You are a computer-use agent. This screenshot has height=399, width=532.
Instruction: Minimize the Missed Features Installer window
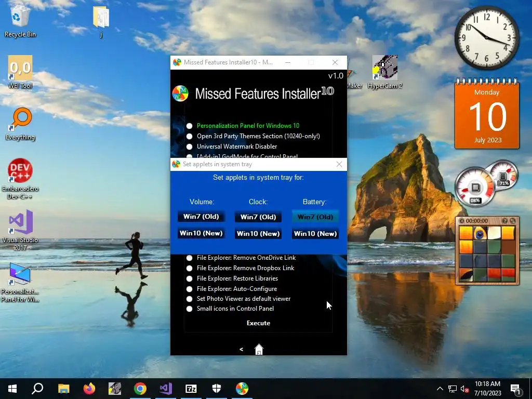[288, 62]
